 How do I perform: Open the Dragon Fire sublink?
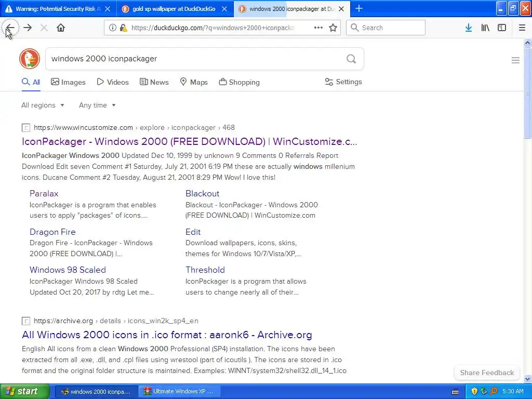tap(52, 232)
